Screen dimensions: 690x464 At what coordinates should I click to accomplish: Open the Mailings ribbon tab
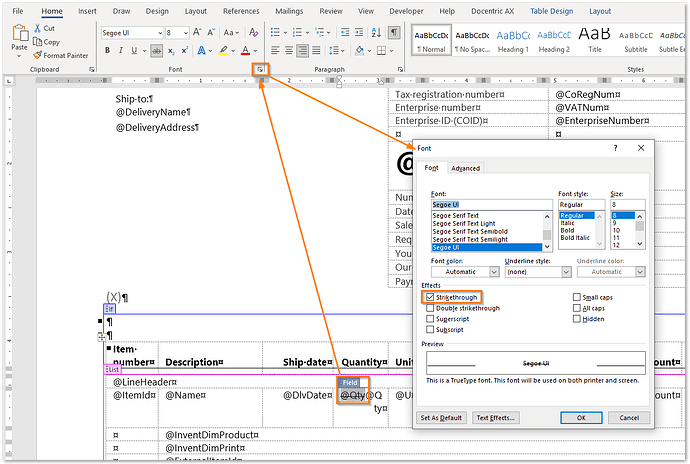coord(288,11)
